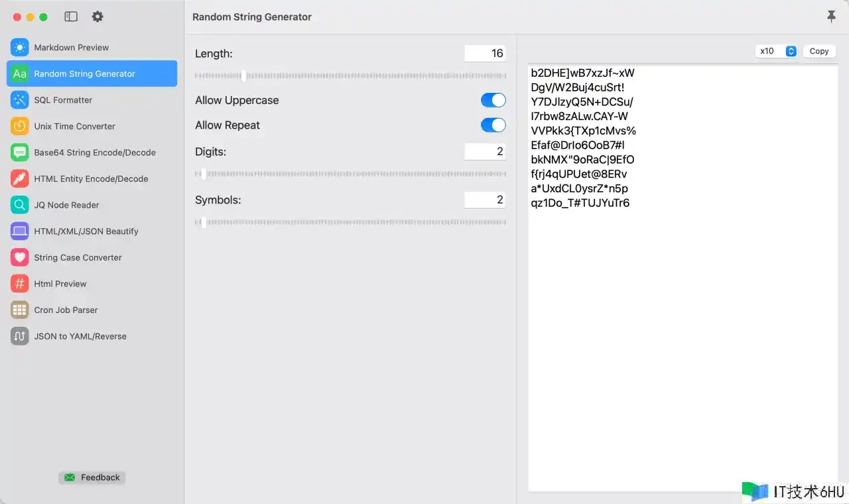Viewport: 849px width, 504px height.
Task: Open the JQ Node Reader tool
Action: pos(92,205)
